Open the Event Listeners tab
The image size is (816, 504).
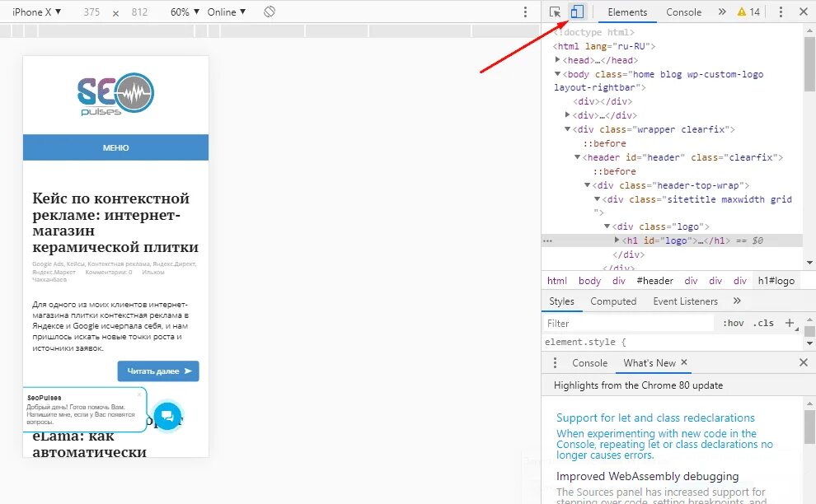tap(685, 301)
